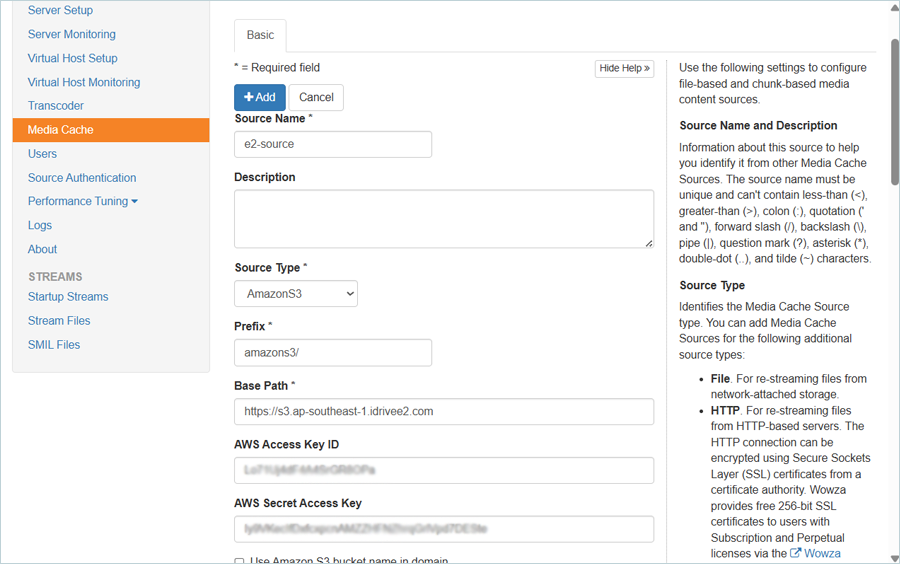This screenshot has width=900, height=564.
Task: Open Virtual Host Monitoring link
Action: pyautogui.click(x=84, y=83)
